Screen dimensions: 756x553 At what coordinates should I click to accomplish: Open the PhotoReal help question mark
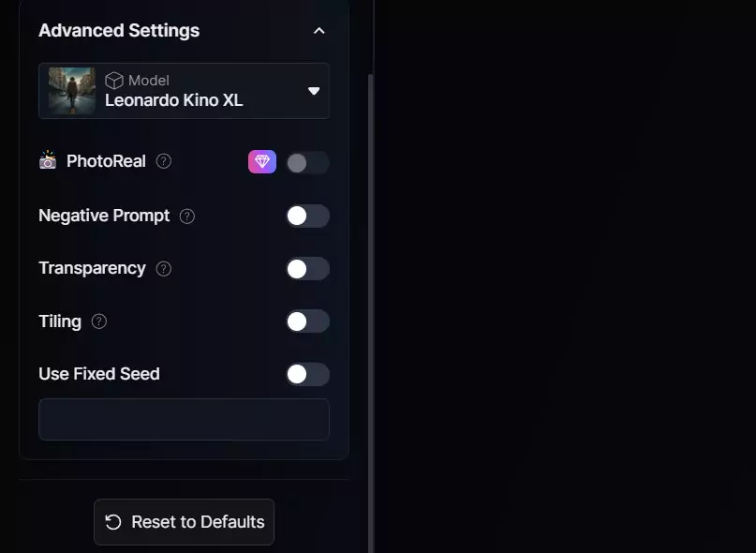(x=163, y=161)
